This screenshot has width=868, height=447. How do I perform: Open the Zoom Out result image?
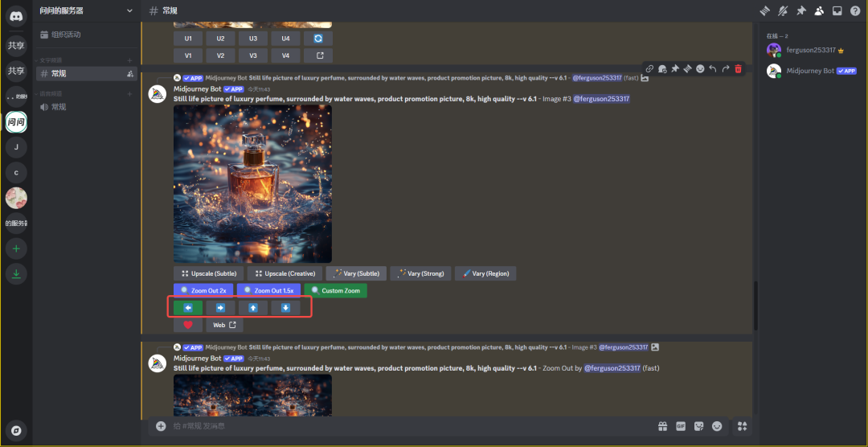pyautogui.click(x=253, y=395)
